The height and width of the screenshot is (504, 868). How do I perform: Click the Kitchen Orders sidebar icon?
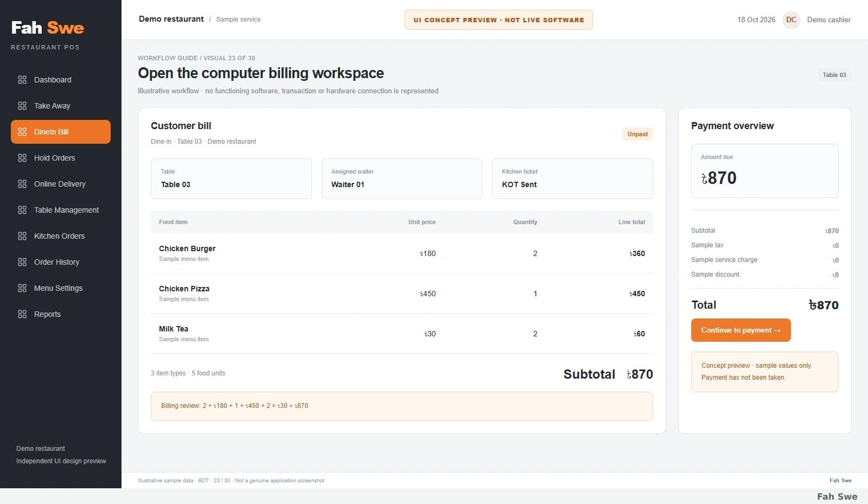click(22, 236)
